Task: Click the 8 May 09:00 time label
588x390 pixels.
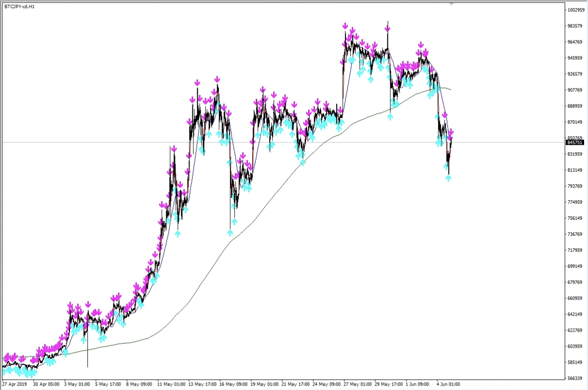Action: pos(139,385)
